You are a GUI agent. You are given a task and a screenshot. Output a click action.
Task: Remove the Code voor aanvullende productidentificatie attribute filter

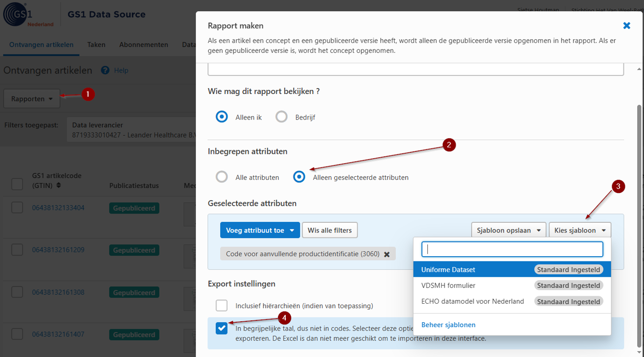(387, 254)
